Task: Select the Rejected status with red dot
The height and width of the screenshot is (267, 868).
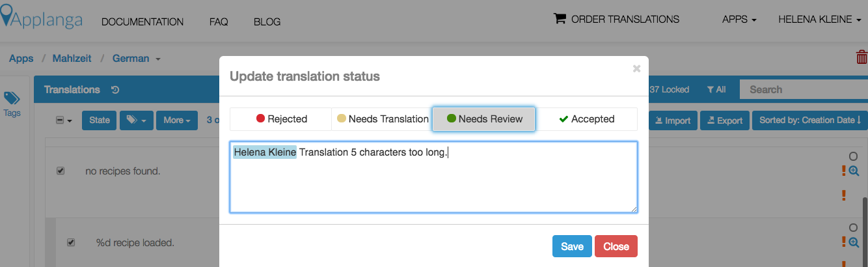Action: (281, 119)
